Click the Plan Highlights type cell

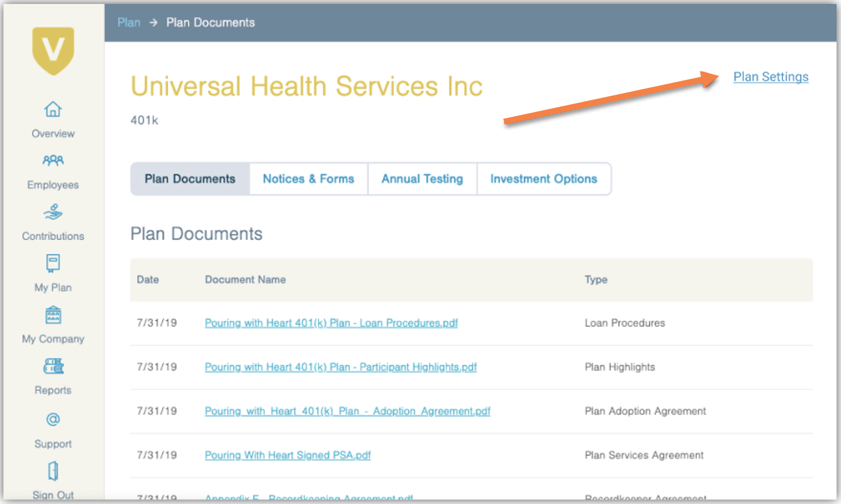tap(620, 367)
